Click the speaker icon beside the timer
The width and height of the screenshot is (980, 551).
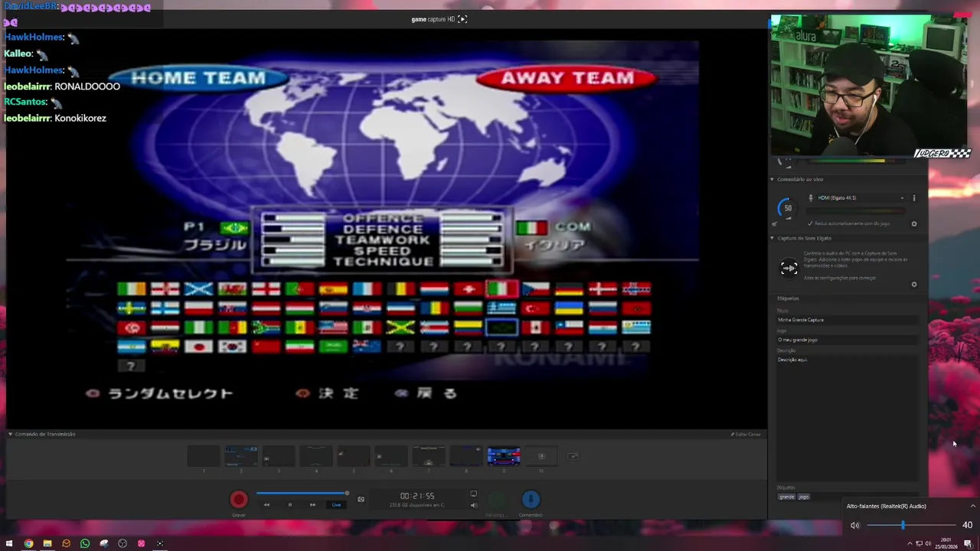click(473, 505)
